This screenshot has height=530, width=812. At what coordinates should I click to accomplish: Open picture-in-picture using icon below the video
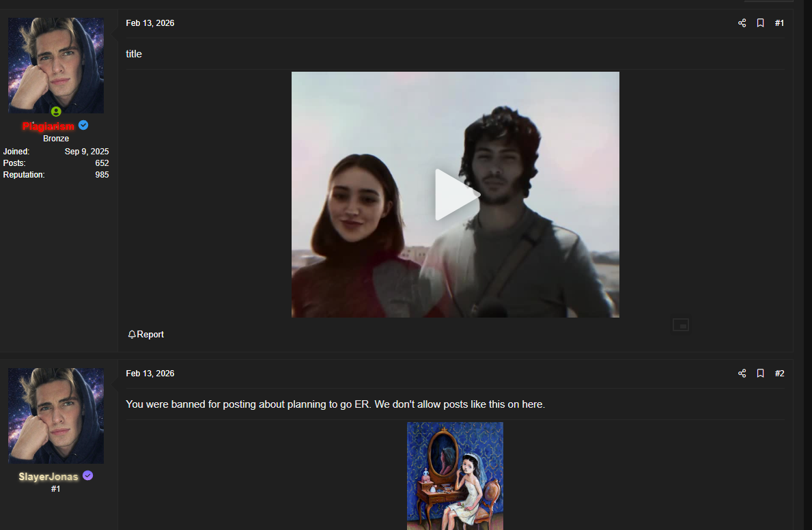(x=680, y=325)
